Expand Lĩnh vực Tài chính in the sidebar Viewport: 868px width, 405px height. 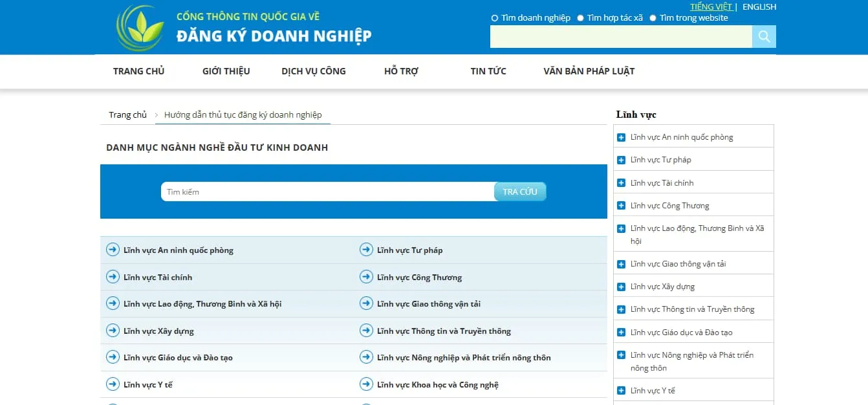click(x=622, y=182)
